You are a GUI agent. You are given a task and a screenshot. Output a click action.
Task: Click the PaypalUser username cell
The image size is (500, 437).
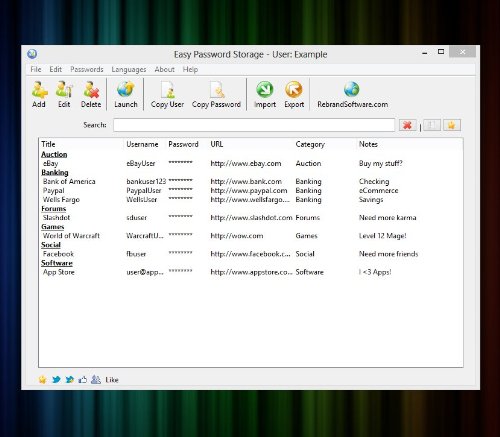click(x=144, y=191)
